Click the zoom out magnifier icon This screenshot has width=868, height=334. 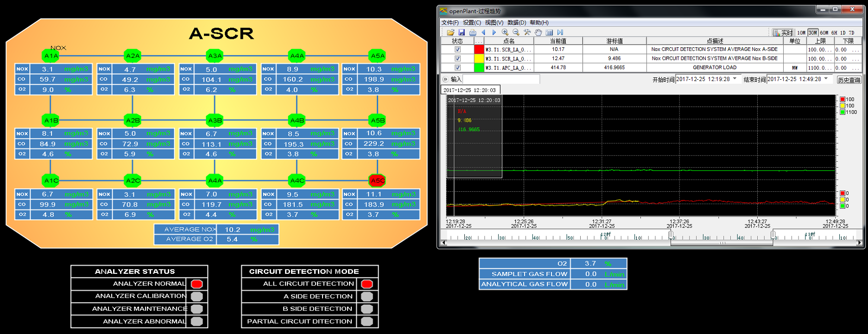click(x=516, y=32)
